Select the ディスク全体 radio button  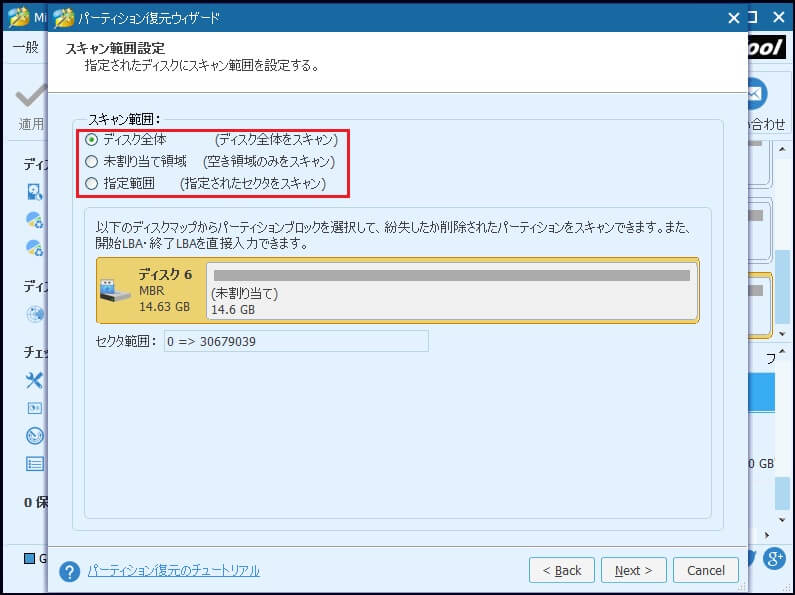92,140
